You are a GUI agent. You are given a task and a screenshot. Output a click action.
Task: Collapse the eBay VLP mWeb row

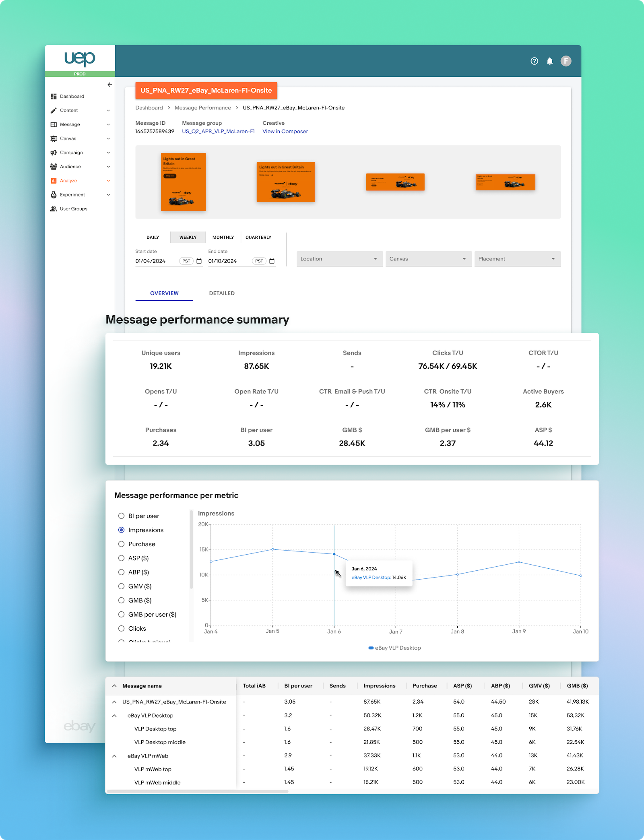[x=114, y=756]
